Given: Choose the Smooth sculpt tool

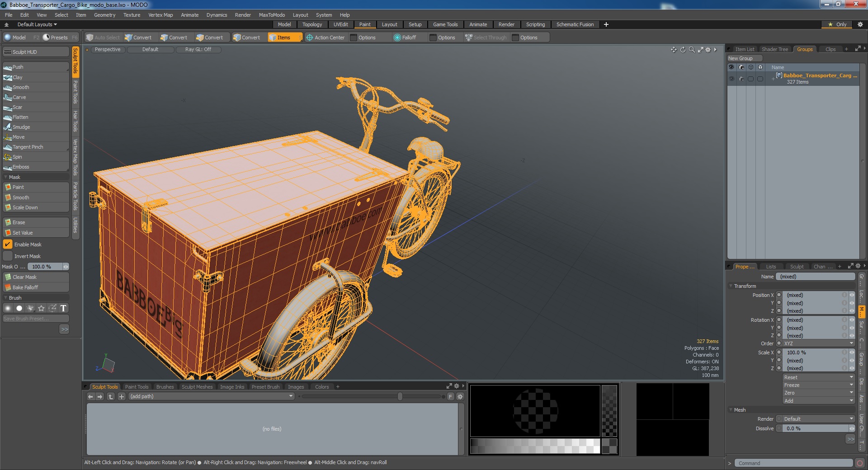Looking at the screenshot, I should 36,87.
